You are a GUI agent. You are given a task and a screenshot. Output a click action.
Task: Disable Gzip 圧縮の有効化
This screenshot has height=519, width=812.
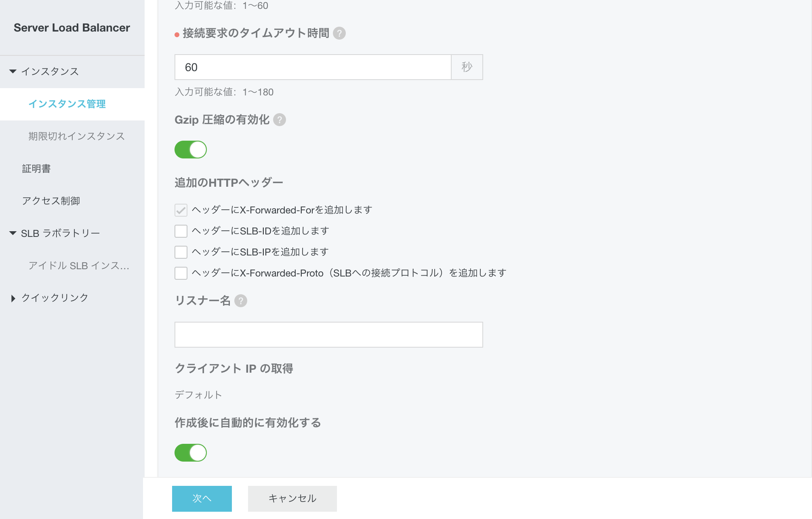tap(190, 150)
